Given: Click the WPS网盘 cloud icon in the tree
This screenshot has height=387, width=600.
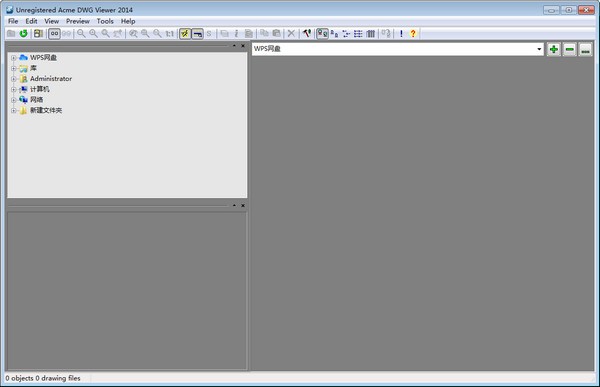Looking at the screenshot, I should (x=23, y=58).
